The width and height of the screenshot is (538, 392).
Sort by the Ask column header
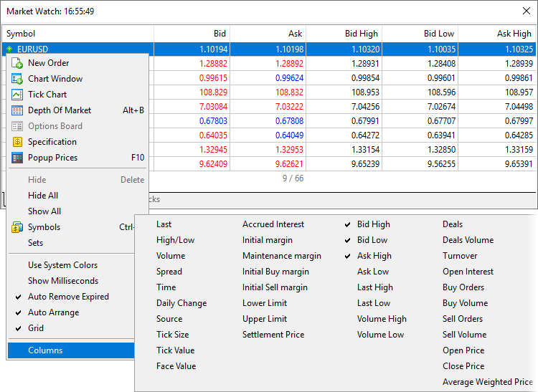(295, 34)
